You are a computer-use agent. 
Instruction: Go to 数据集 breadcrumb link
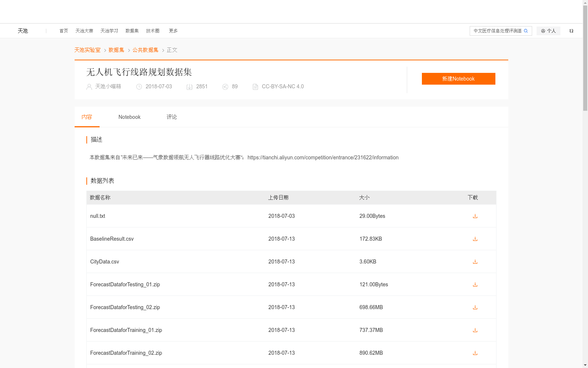(x=116, y=50)
